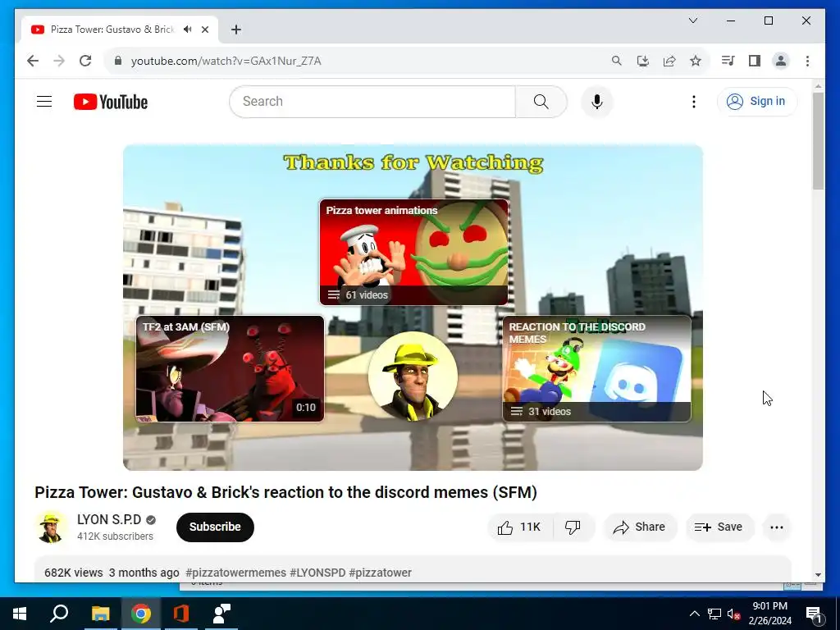
Task: Subscribe to LYON S.P.D channel
Action: (x=215, y=527)
